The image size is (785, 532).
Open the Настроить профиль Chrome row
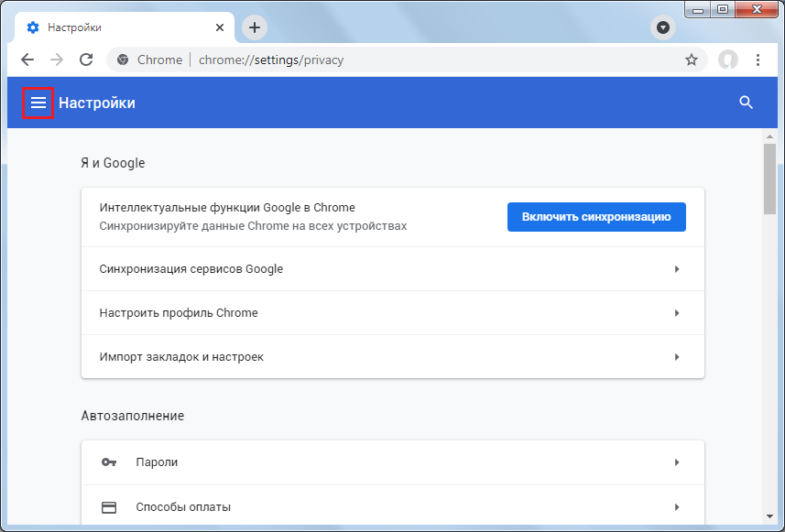tap(392, 313)
